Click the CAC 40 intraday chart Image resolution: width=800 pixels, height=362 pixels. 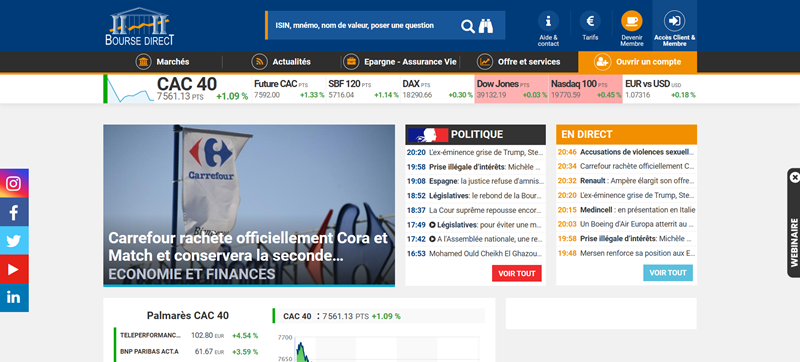(x=378, y=348)
